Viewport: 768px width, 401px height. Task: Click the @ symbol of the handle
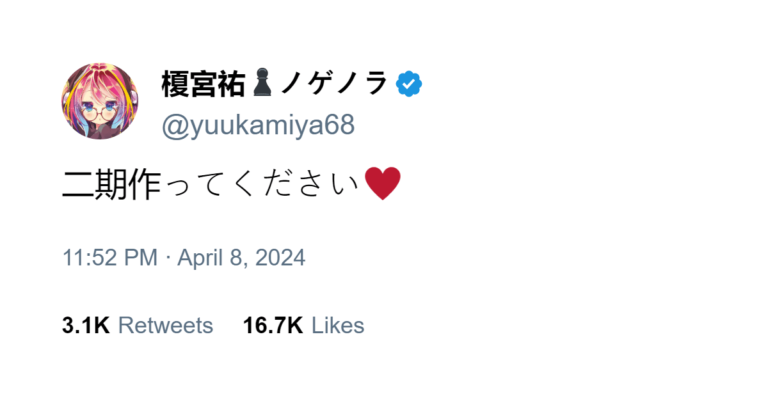pos(176,126)
